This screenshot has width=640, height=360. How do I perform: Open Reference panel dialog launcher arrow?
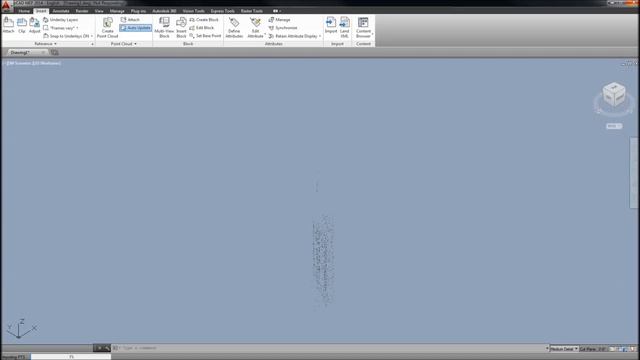click(x=92, y=44)
